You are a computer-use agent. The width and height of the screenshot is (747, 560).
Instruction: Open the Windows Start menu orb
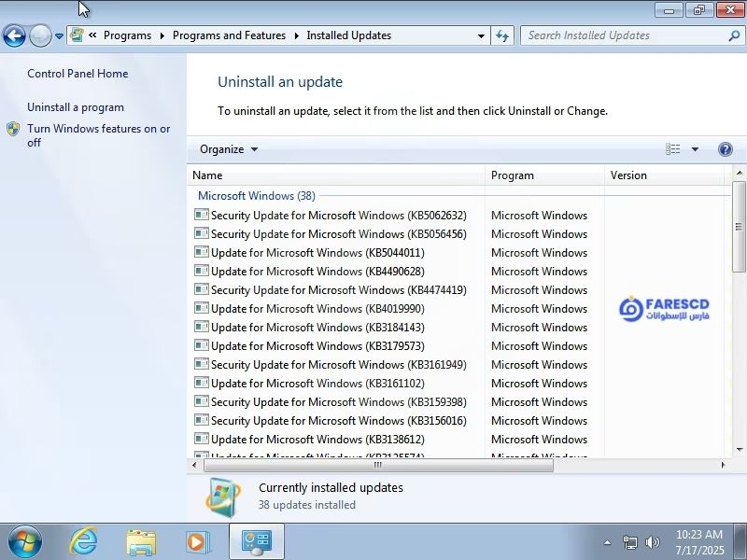tap(25, 542)
